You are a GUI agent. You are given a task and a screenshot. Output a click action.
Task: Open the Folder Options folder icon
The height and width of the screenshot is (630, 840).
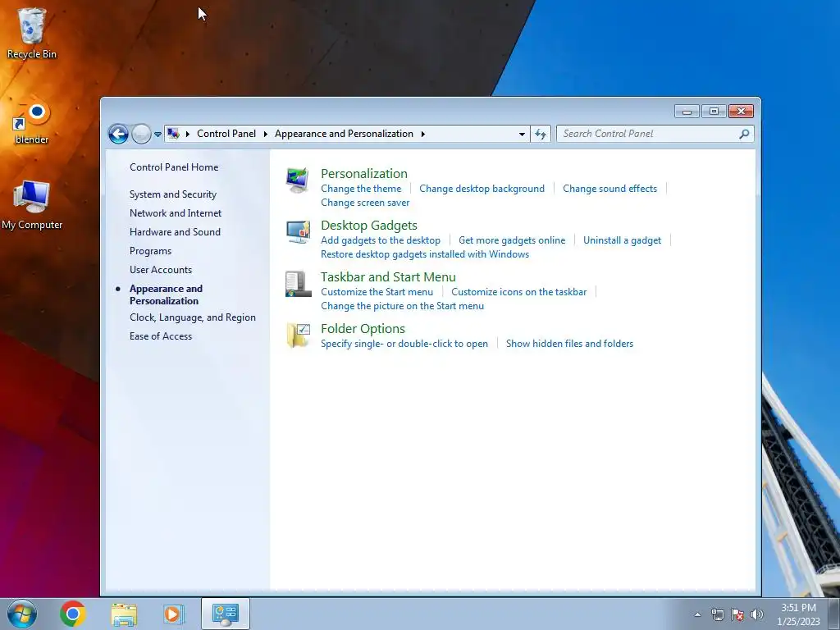[298, 336]
